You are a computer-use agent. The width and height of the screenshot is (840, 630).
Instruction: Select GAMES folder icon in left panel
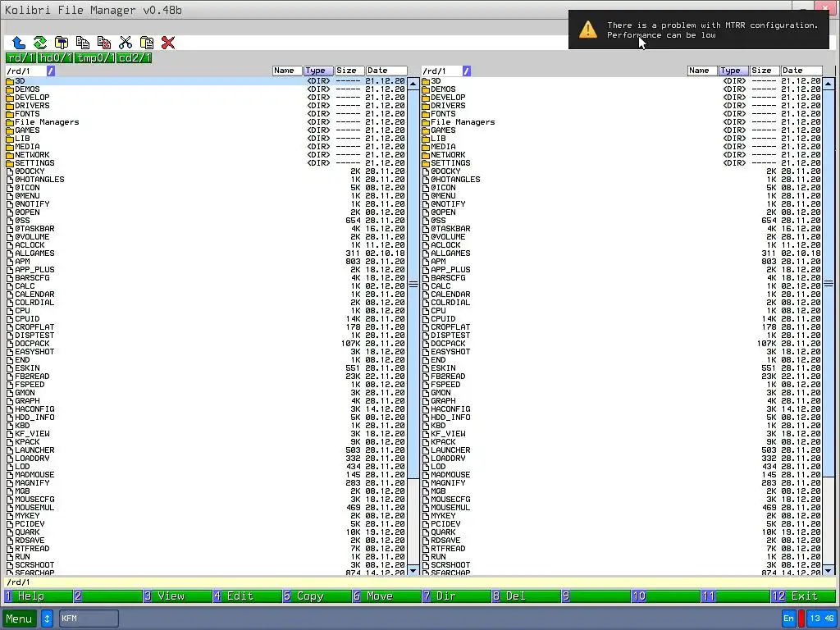tap(10, 130)
